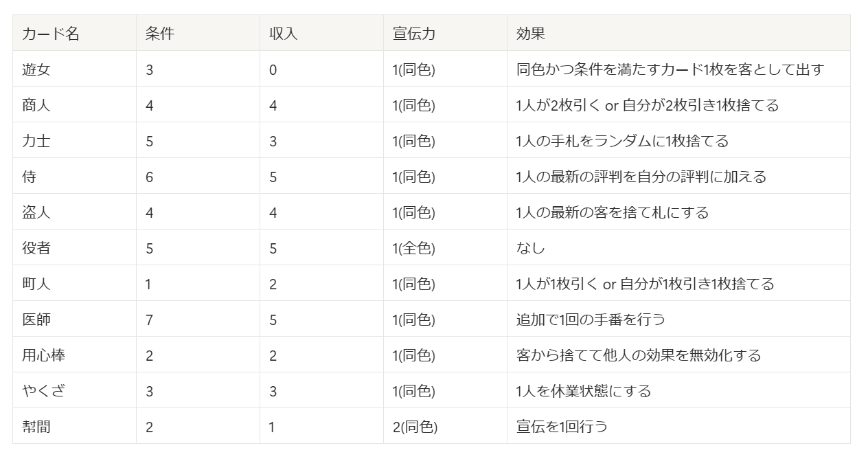Click the 力士 card name cell
868x459 pixels.
point(36,141)
